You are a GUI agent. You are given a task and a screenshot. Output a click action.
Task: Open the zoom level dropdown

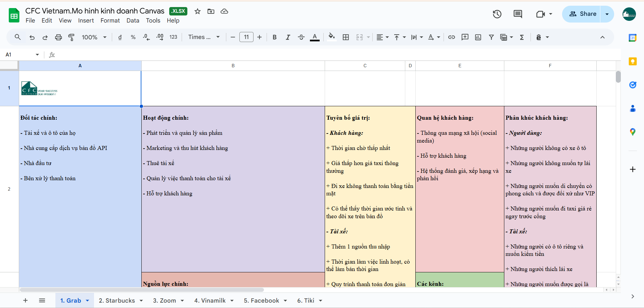(x=94, y=37)
